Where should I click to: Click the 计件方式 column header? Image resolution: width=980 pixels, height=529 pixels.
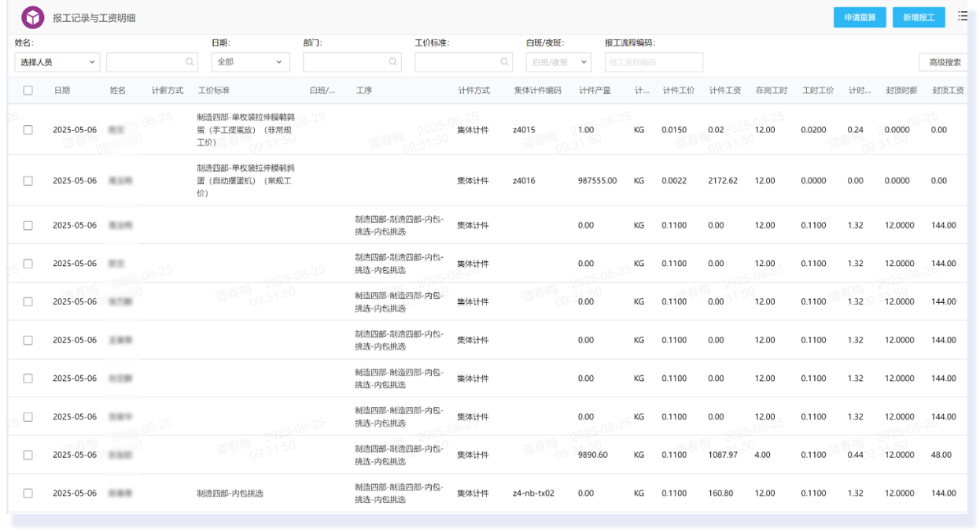(x=474, y=91)
